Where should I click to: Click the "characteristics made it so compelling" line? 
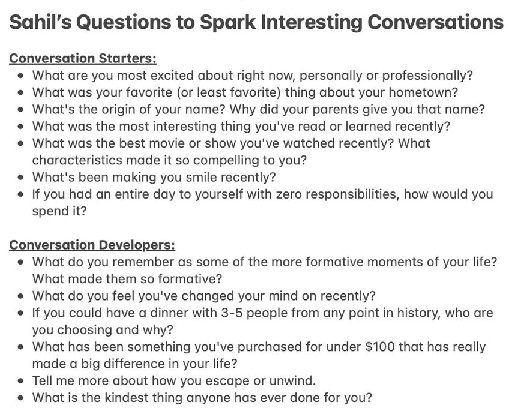(x=169, y=161)
